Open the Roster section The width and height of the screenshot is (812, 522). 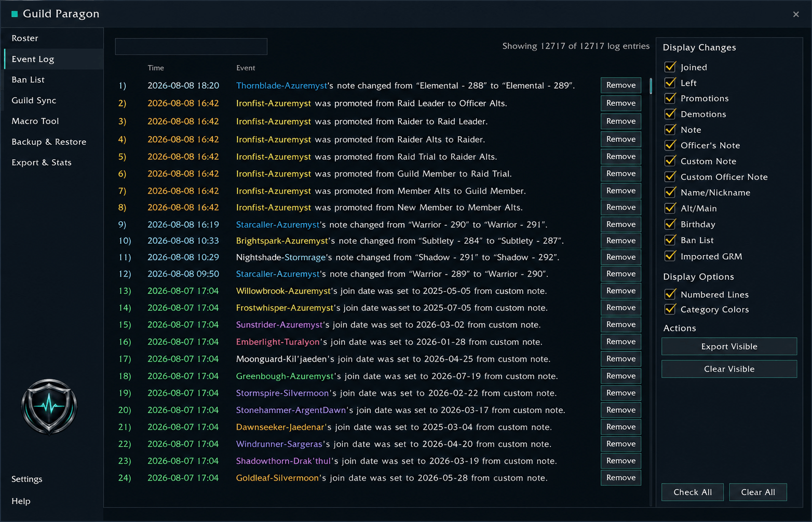[53, 38]
